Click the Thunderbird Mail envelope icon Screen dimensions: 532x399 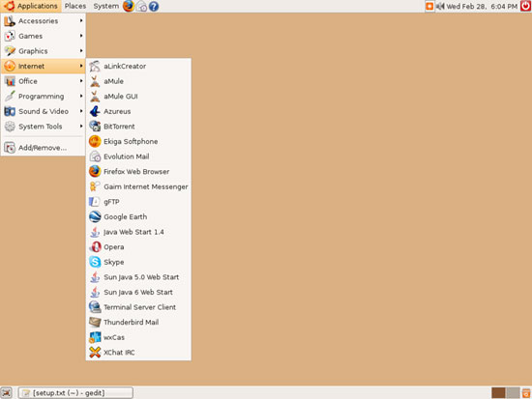(95, 322)
